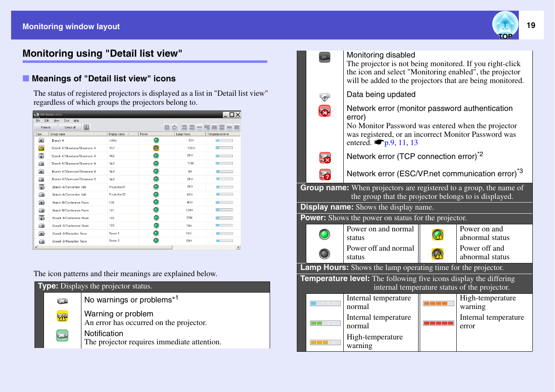Open the page 13 link
This screenshot has width=555, height=392.
point(414,143)
